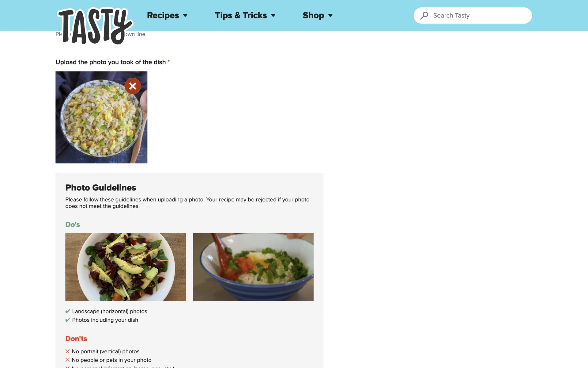Click the green checkmark beside Landscape photos
Viewport: 588px width, 368px height.
pyautogui.click(x=68, y=311)
